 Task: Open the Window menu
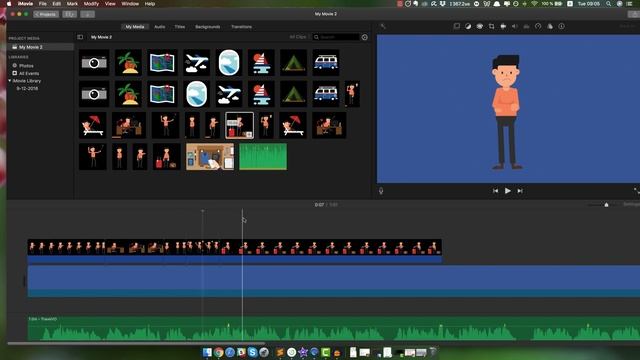pos(130,4)
